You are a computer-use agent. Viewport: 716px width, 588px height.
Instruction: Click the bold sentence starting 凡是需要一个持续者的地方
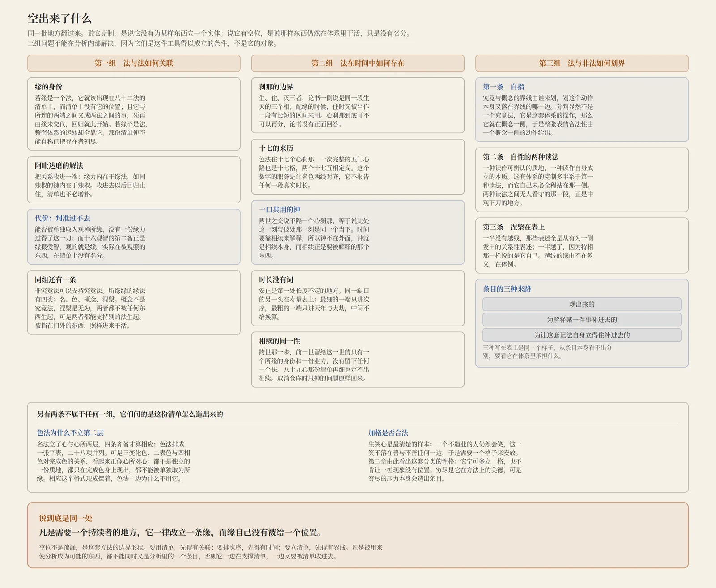coord(180,533)
